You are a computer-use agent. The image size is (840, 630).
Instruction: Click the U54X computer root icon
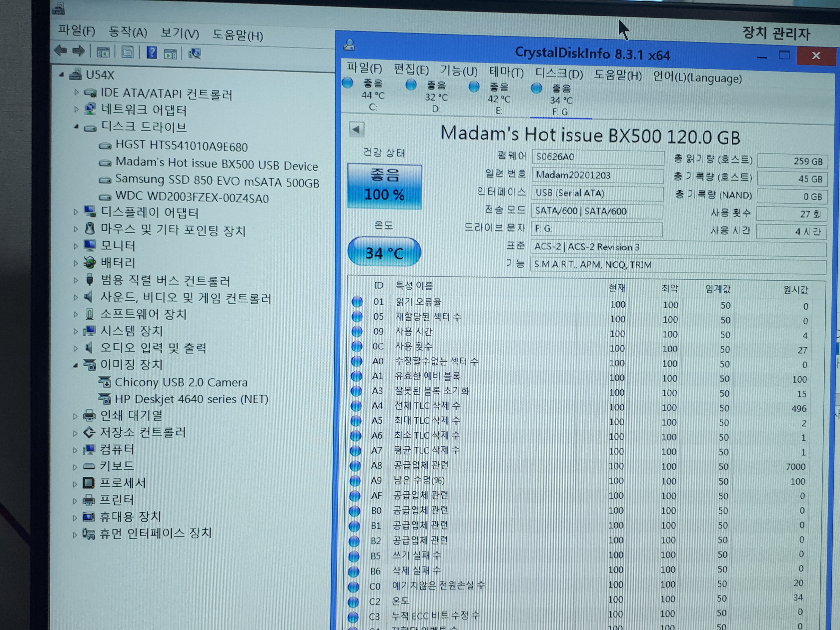[75, 74]
